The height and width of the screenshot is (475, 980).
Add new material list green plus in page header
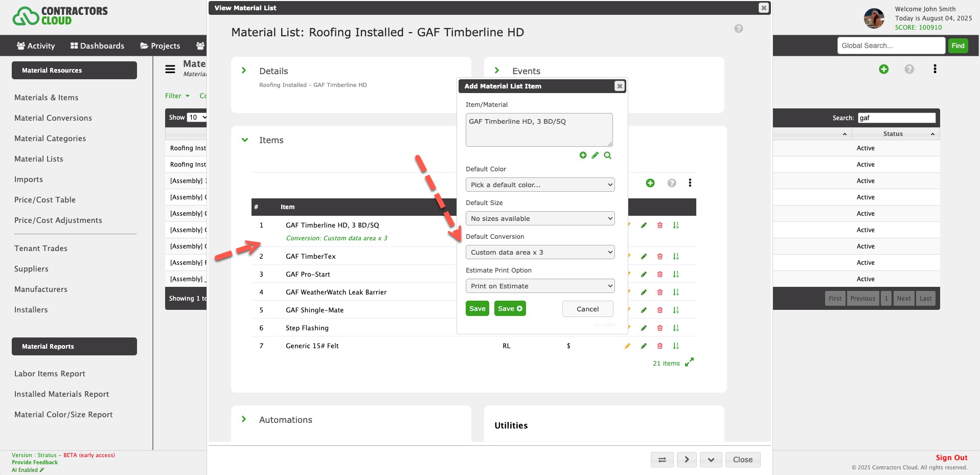coord(884,69)
